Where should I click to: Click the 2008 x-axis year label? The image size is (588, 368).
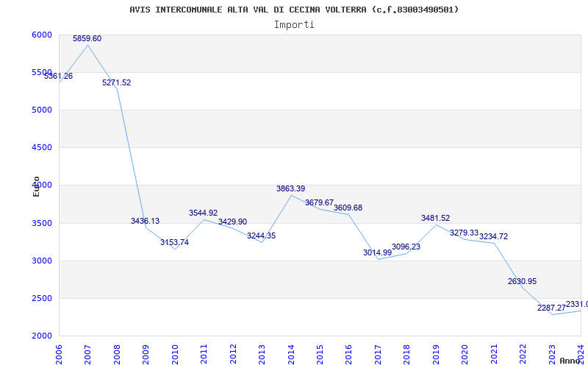point(117,354)
